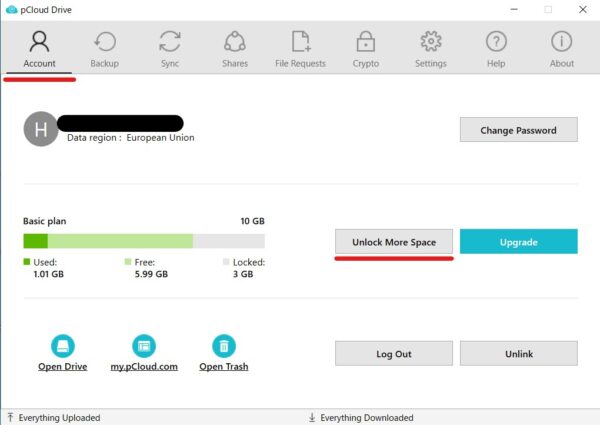Viewport: 600px width, 425px height.
Task: Follow the my.pCloud.com link text
Action: (x=144, y=366)
